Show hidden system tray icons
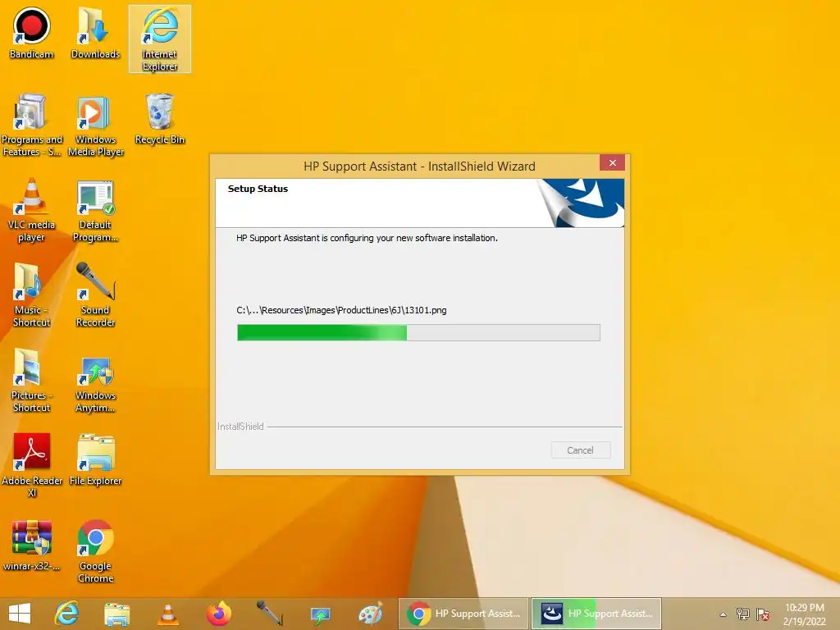Image resolution: width=840 pixels, height=630 pixels. [724, 614]
